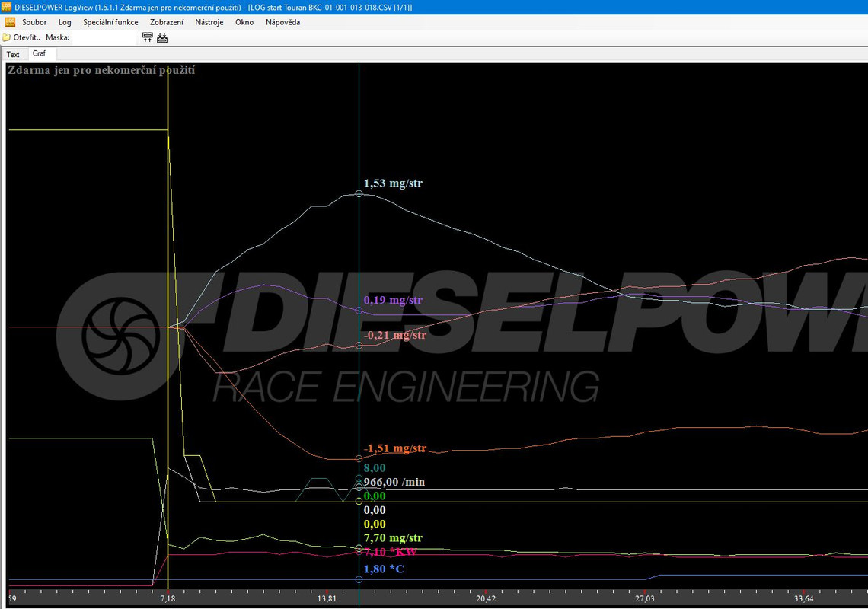
Task: Click the white 0,00 value label
Action: (374, 510)
